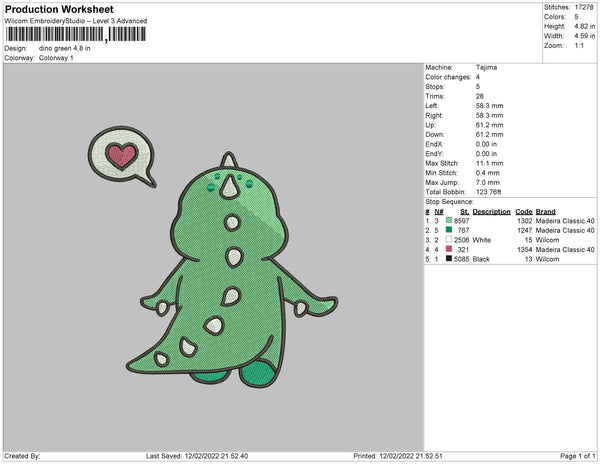Click the 'N#' column header
Image resolution: width=600 pixels, height=464 pixels.
point(439,212)
